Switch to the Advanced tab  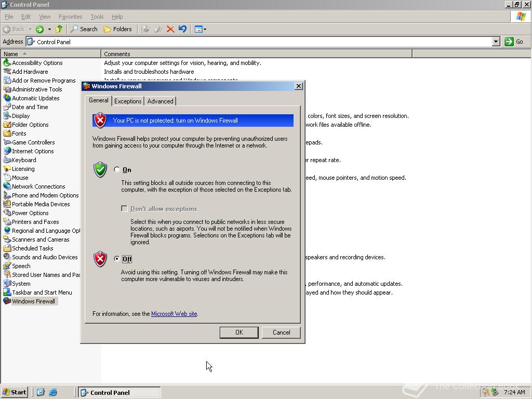pyautogui.click(x=160, y=101)
